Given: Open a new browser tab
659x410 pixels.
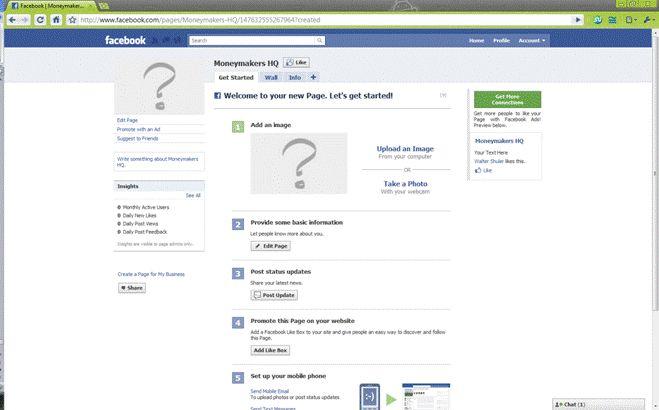Looking at the screenshot, I should (103, 5).
